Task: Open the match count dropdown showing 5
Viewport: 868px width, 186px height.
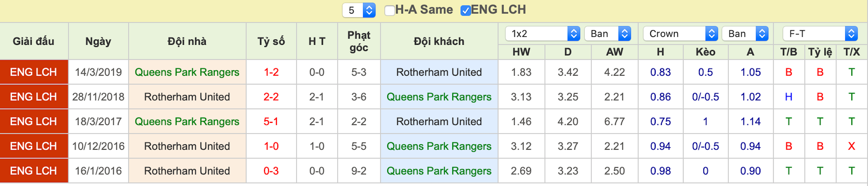Action: coord(359,10)
